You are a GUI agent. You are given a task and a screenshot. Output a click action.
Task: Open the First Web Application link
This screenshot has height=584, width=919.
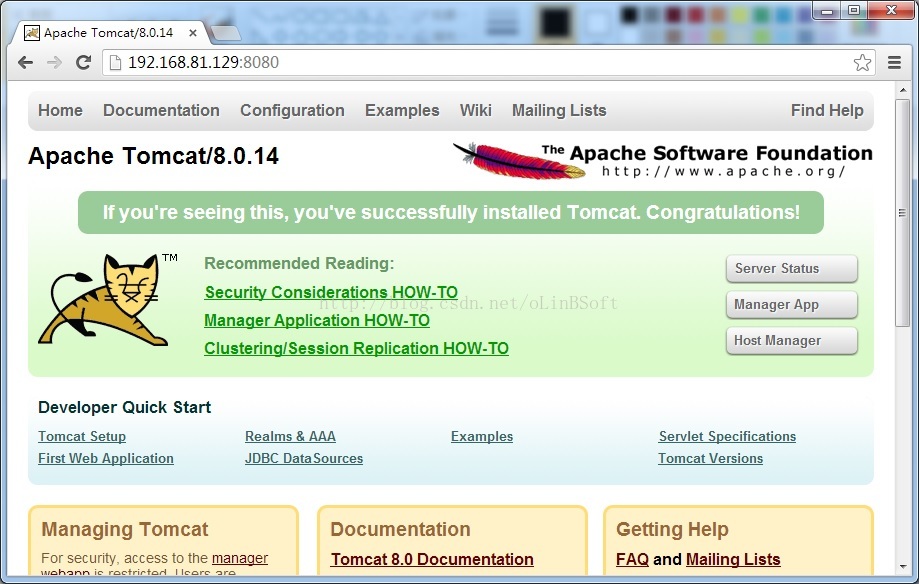tap(106, 459)
